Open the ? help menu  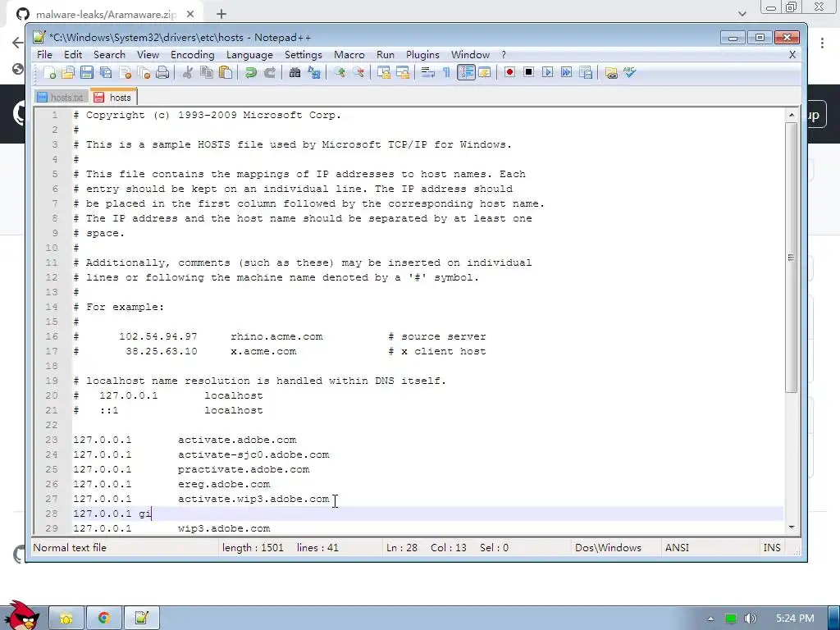click(x=504, y=55)
